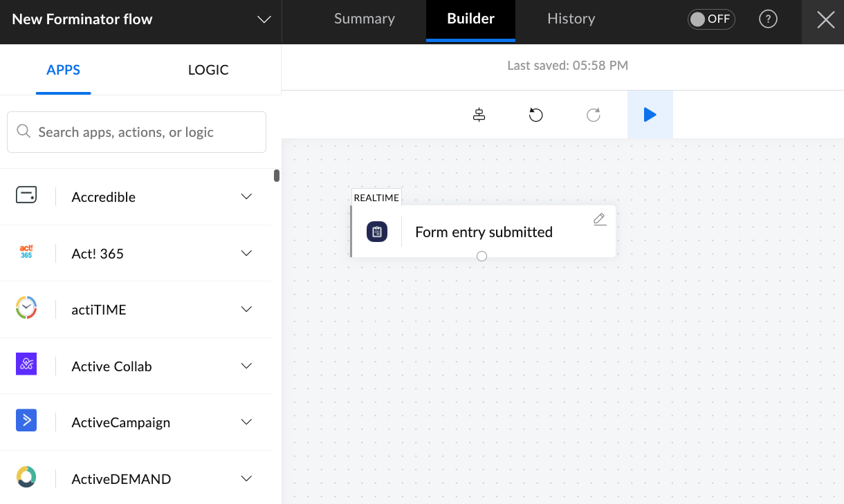Click the Active Collab purple icon

tap(26, 364)
